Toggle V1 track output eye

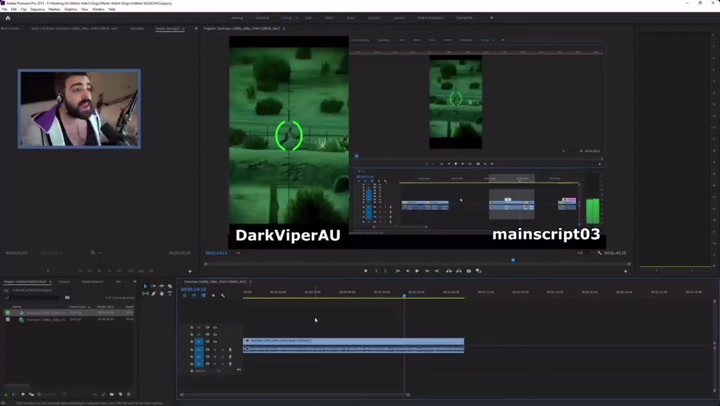215,342
